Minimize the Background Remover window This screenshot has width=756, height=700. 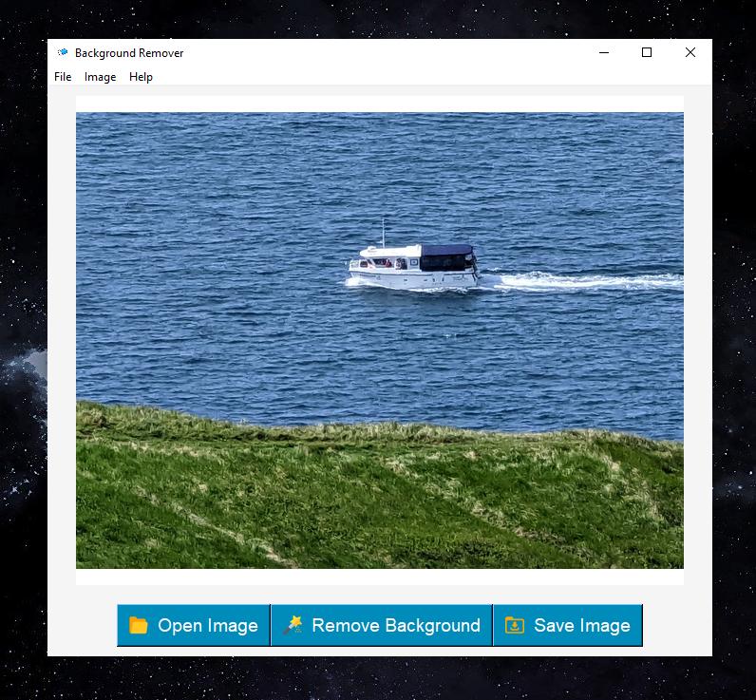point(603,53)
